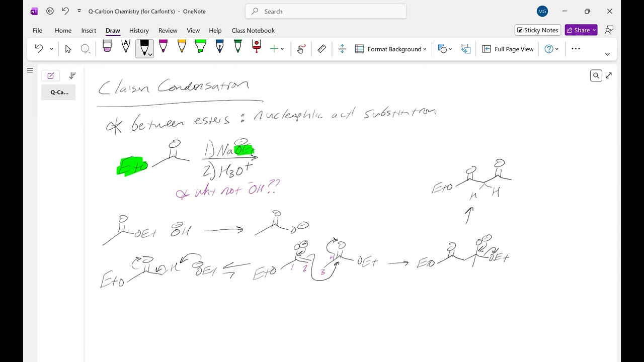Open the Review tab
This screenshot has height=362, width=644.
pyautogui.click(x=168, y=30)
